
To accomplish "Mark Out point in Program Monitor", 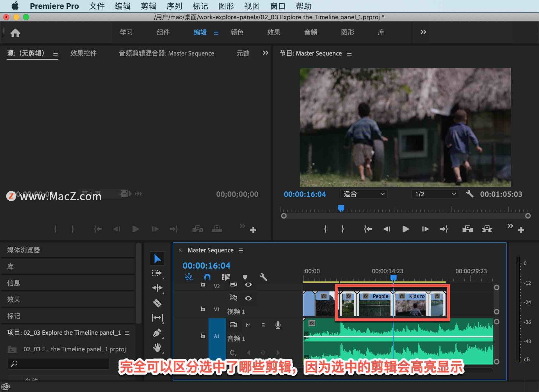I will pyautogui.click(x=343, y=229).
